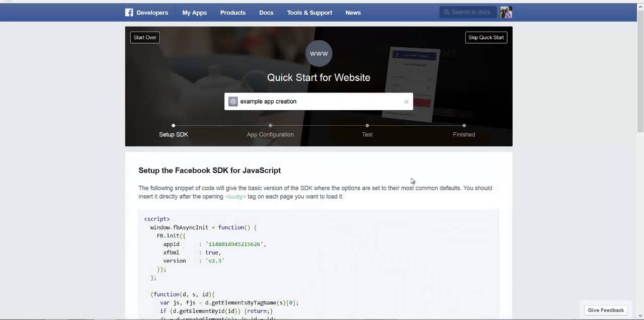Click the (function(d, s, id){ code line
This screenshot has height=320, width=644.
pyautogui.click(x=183, y=294)
